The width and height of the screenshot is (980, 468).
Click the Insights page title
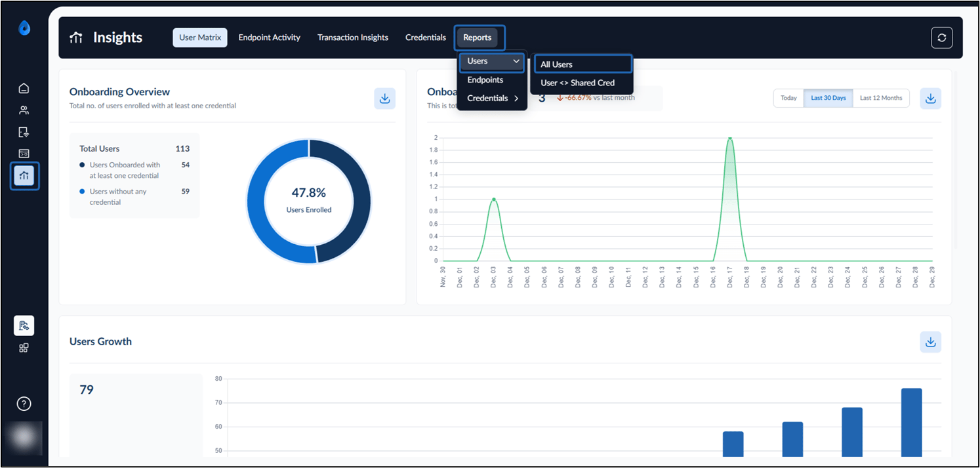(x=117, y=37)
